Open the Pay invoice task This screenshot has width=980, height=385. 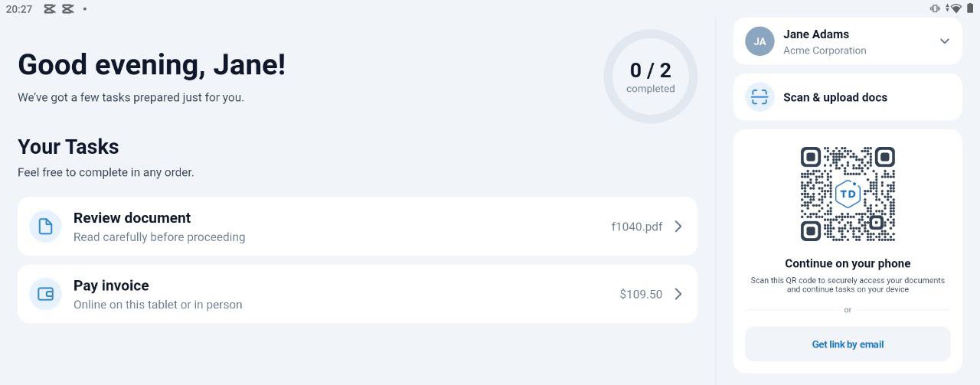306,294
